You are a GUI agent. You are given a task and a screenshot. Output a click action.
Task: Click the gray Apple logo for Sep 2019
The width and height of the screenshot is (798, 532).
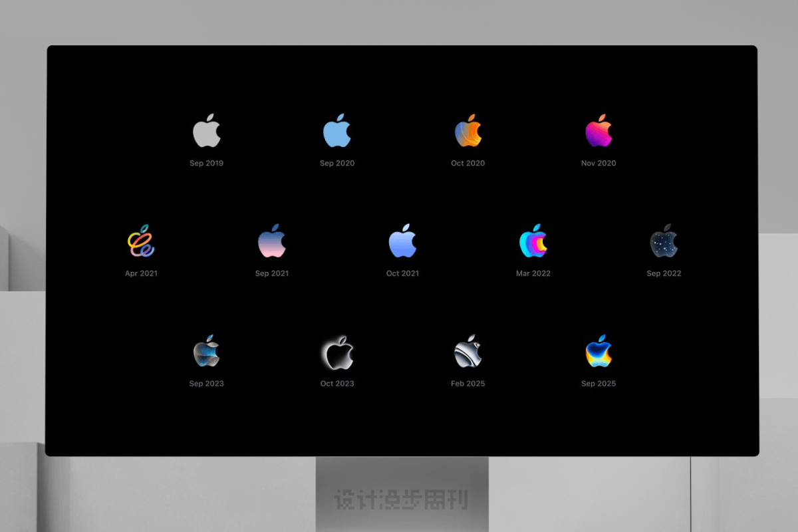pyautogui.click(x=206, y=132)
